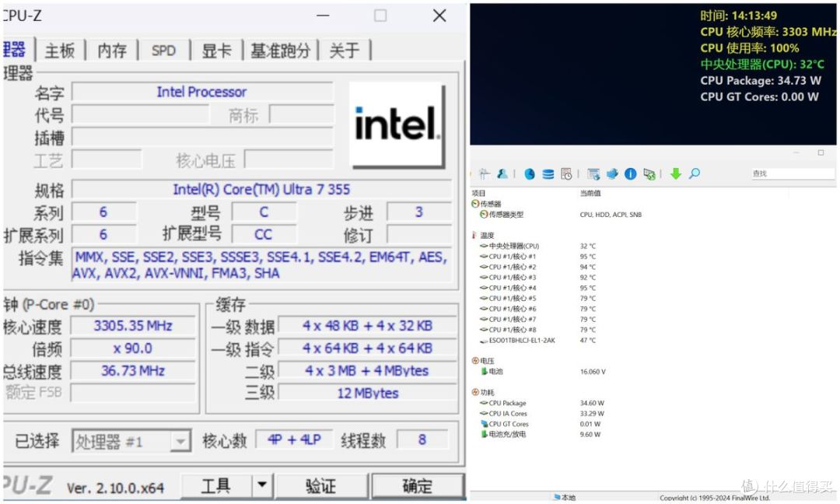
Task: Click the AIDA64 user icon in toolbar
Action: click(502, 173)
